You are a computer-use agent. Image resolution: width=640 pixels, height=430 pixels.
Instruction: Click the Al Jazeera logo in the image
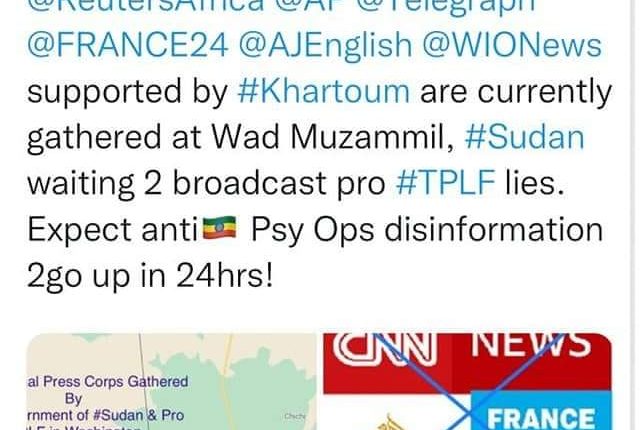(x=390, y=422)
